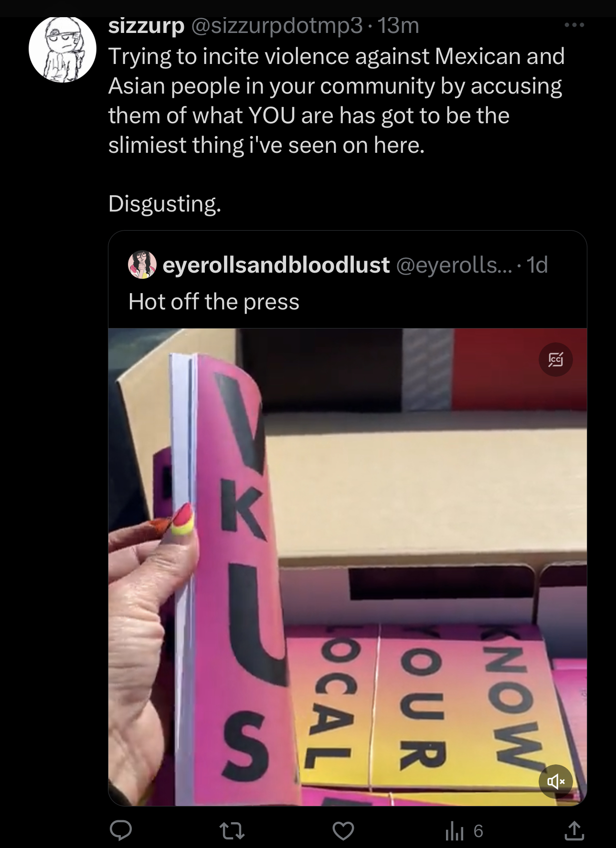Screen dimensions: 616x848
Task: Open sizzurp's profile avatar
Action: [63, 48]
